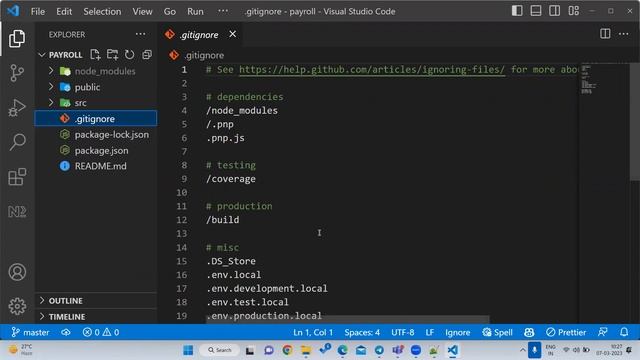Open the Selection menu
The width and height of the screenshot is (640, 360).
(x=102, y=11)
